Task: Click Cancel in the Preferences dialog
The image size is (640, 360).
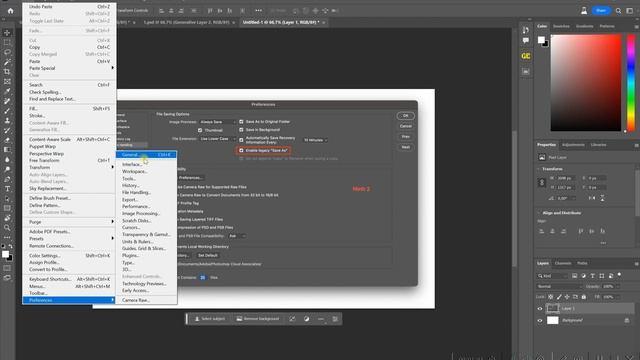Action: point(405,126)
